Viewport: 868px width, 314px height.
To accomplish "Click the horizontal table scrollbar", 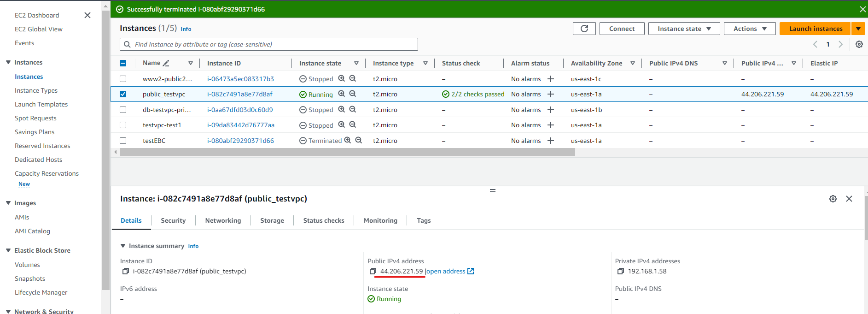I will 348,152.
